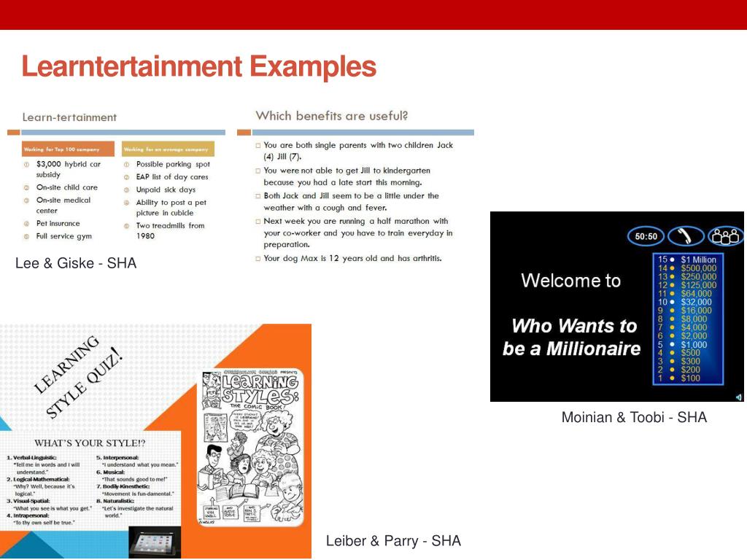Viewport: 747px width, 560px height.
Task: Click the $125,000 prize row
Action: click(687, 285)
